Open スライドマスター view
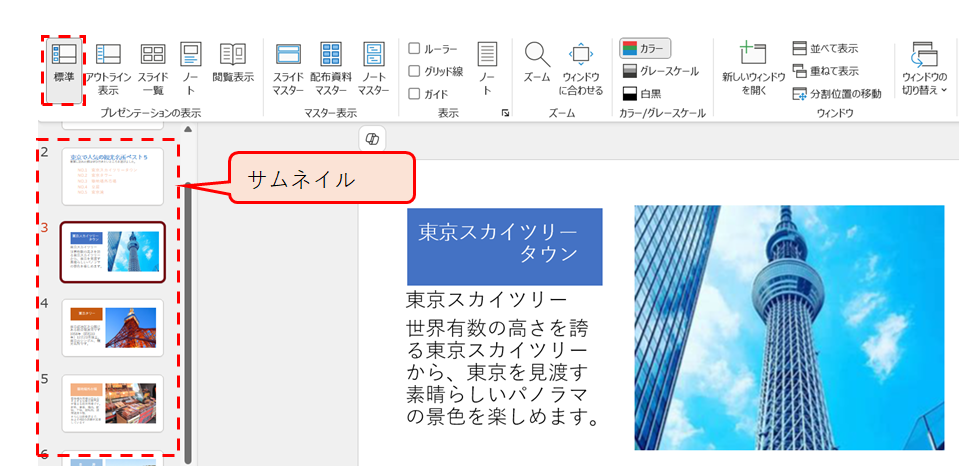This screenshot has height=473, width=975. tap(288, 68)
